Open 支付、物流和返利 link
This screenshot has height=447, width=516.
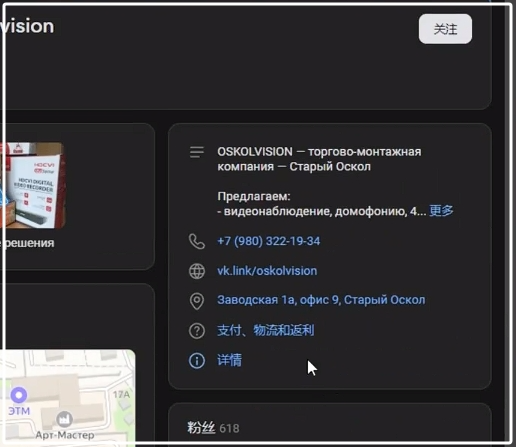pos(265,330)
